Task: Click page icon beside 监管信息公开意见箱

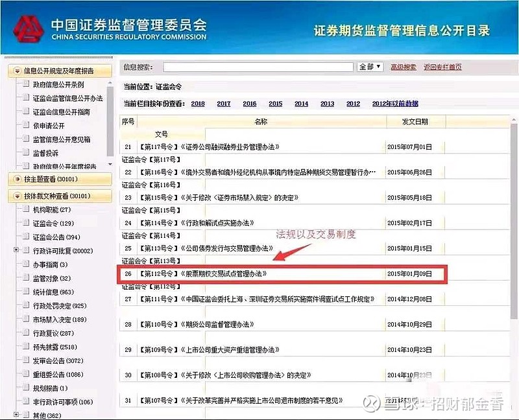Action: [x=26, y=139]
